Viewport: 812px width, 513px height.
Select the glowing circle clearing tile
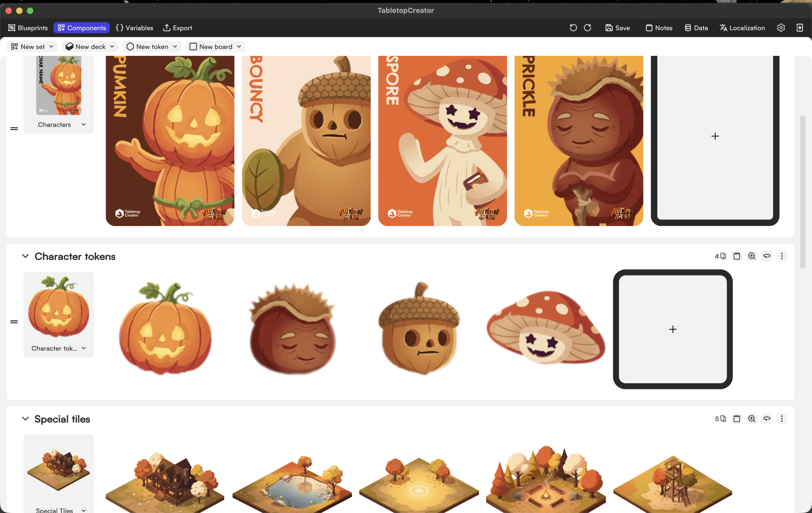pos(419,485)
